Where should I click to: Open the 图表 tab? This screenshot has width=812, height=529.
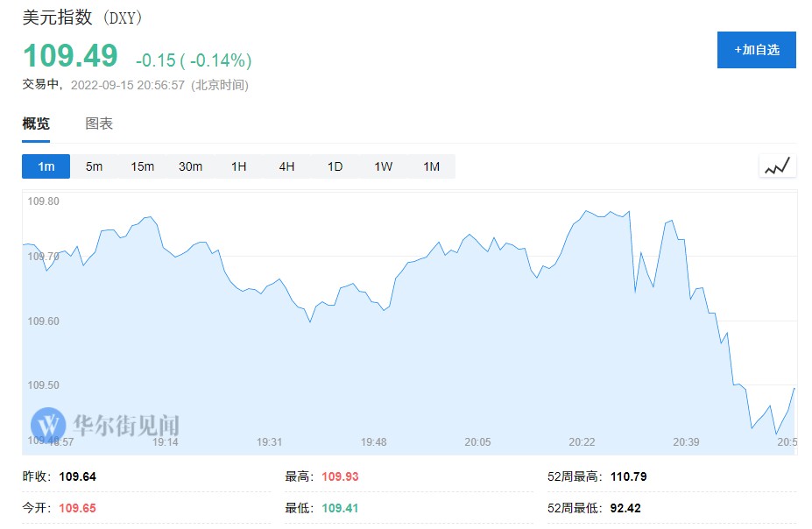(x=99, y=123)
